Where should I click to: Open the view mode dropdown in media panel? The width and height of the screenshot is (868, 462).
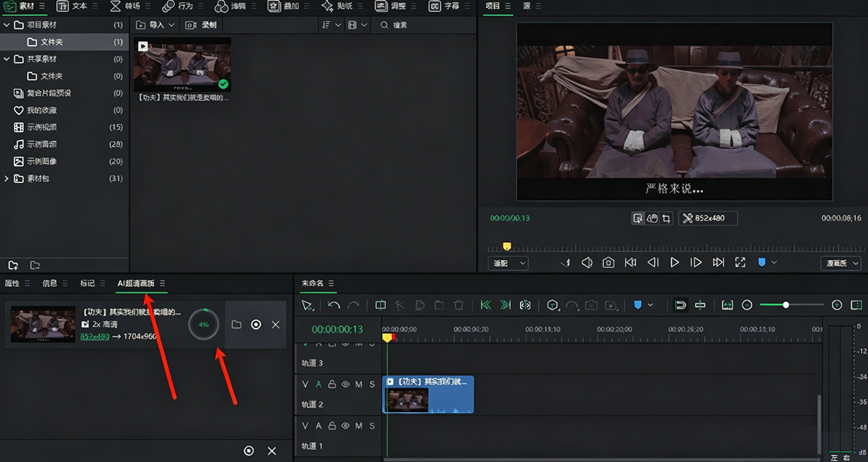point(357,25)
